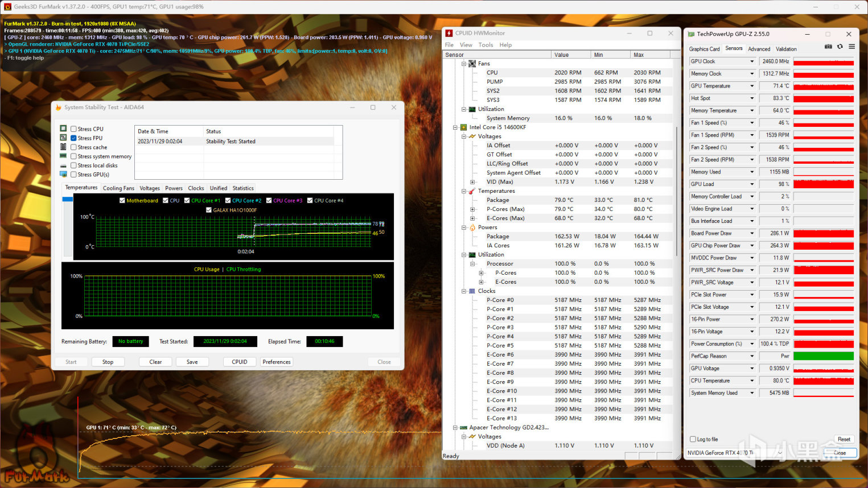
Task: Click the Stress system memory RAM icon
Action: point(63,156)
